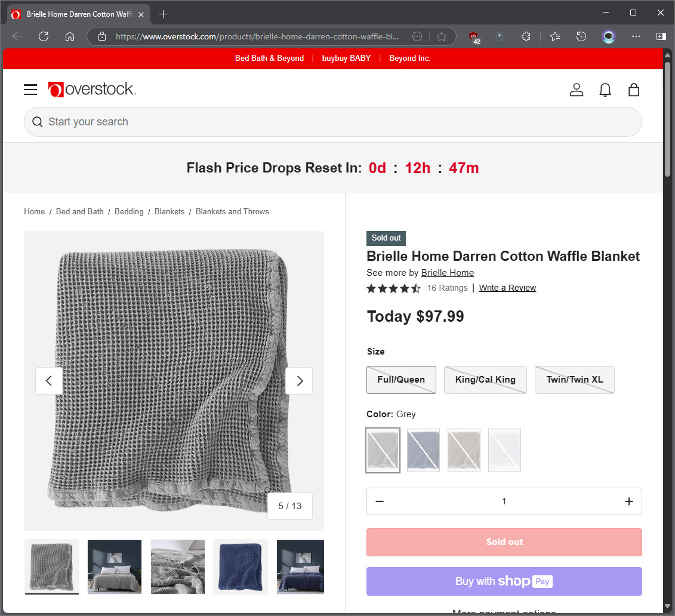Go to Bed and Bath breadcrumb
Viewport: 675px width, 616px height.
pos(79,211)
